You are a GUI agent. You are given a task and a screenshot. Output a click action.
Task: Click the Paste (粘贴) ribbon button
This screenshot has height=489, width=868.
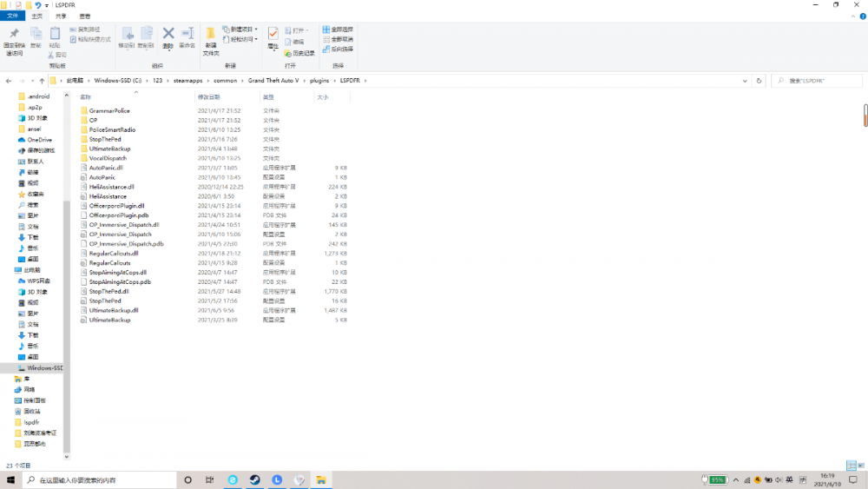54,37
